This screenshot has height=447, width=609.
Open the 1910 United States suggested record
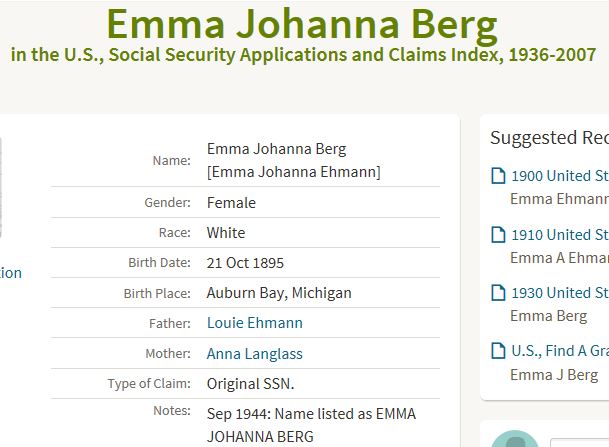pyautogui.click(x=560, y=235)
